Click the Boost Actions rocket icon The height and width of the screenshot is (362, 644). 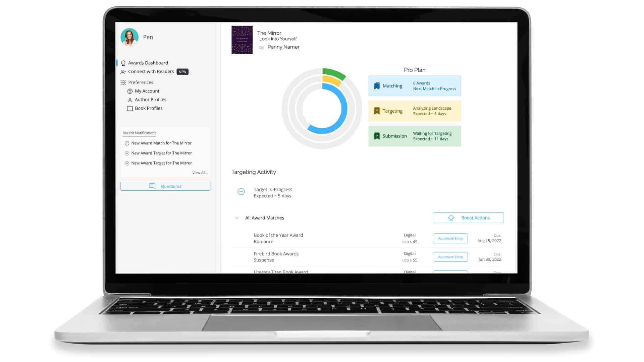point(451,218)
